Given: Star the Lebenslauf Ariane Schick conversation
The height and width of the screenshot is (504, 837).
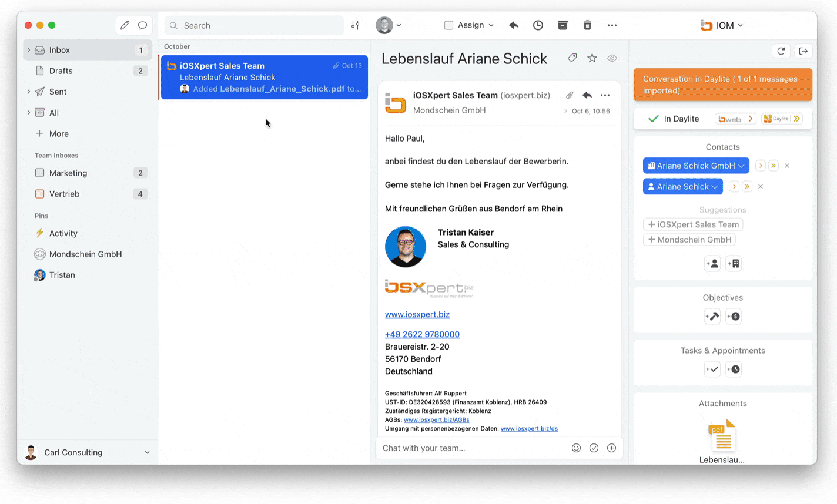Looking at the screenshot, I should tap(592, 58).
